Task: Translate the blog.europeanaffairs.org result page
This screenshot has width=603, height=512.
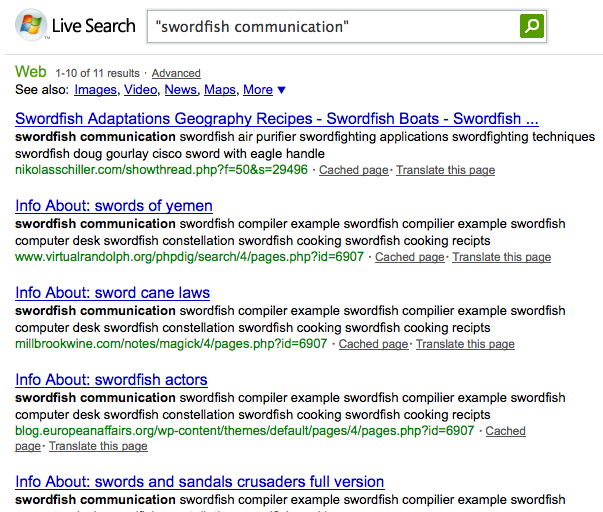Action: [98, 446]
